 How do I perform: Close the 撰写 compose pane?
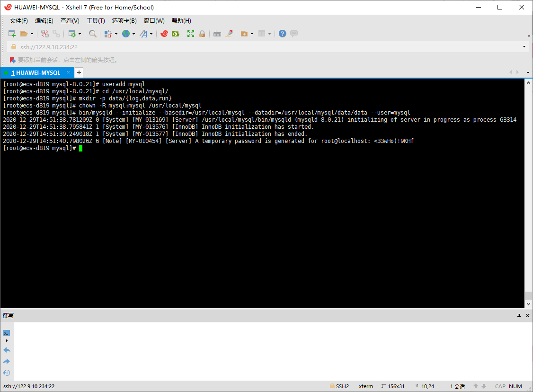click(x=528, y=315)
